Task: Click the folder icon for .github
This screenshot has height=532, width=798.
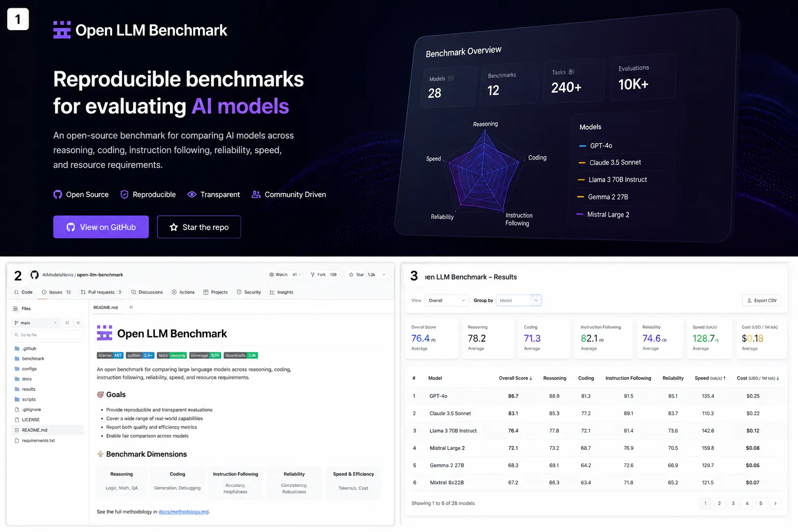Action: 17,349
